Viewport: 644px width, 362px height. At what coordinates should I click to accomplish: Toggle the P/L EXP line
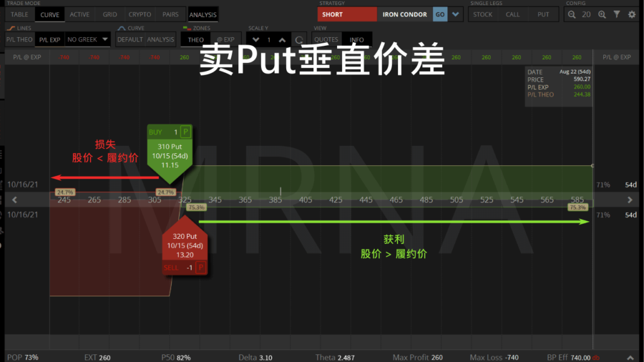click(x=49, y=40)
